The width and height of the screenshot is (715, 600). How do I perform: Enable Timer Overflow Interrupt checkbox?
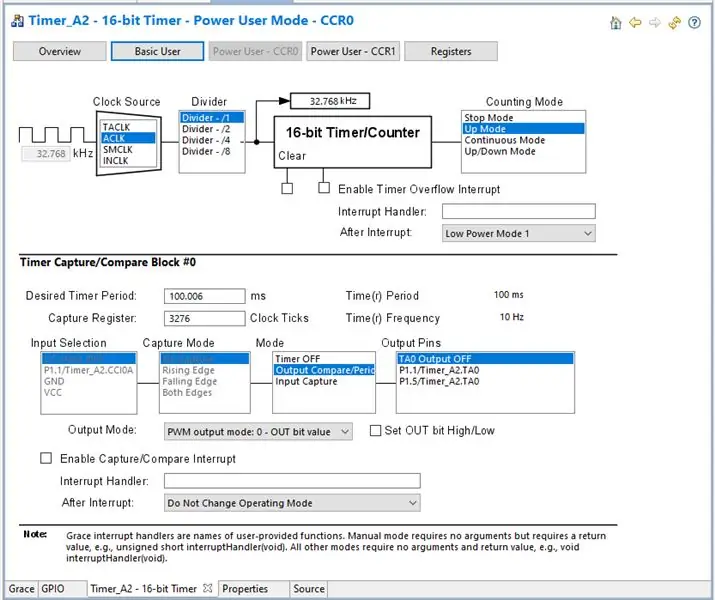click(x=324, y=188)
